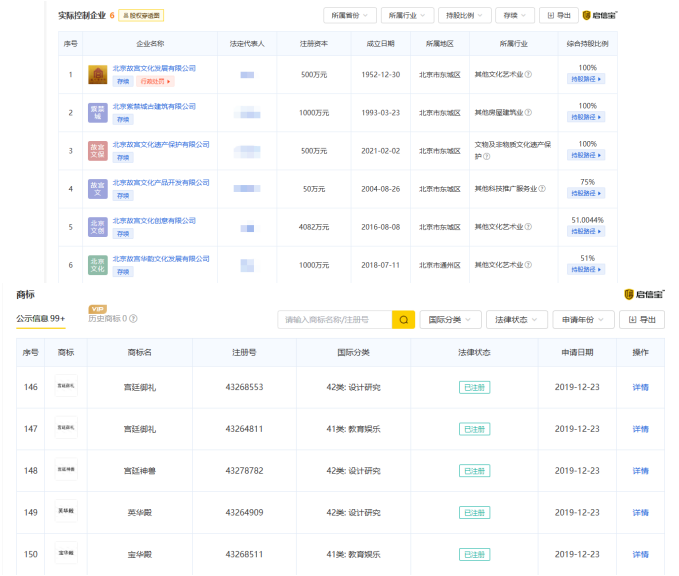679x576 pixels.
Task: Click the 北京故宫文化发展有限公司 company logo
Action: click(97, 74)
